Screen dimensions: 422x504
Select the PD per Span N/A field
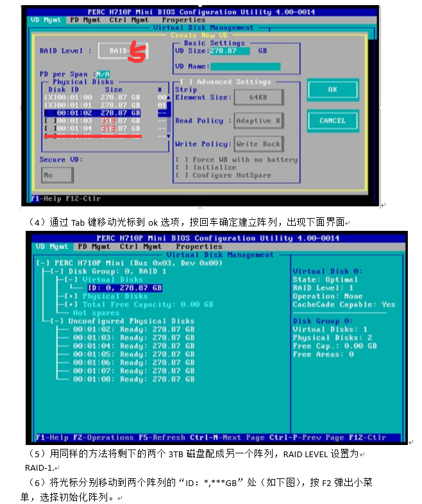click(x=103, y=74)
